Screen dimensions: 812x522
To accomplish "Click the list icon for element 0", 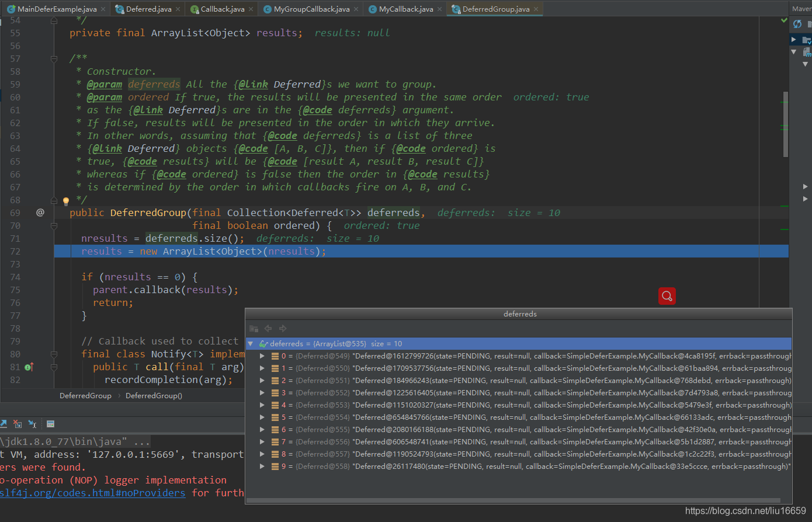I will [x=275, y=356].
